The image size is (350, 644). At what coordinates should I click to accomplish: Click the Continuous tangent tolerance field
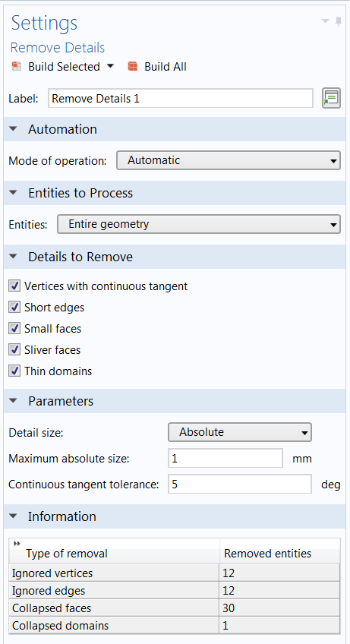click(x=240, y=485)
